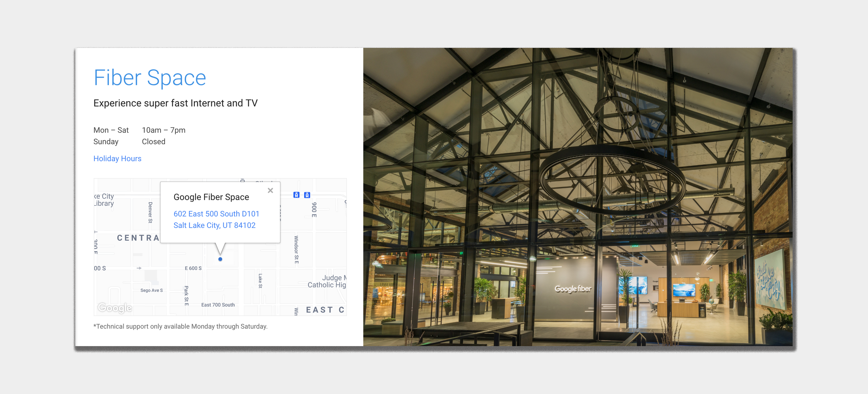The width and height of the screenshot is (868, 394).
Task: Click the Google Fiber sign in the photo
Action: tap(573, 289)
